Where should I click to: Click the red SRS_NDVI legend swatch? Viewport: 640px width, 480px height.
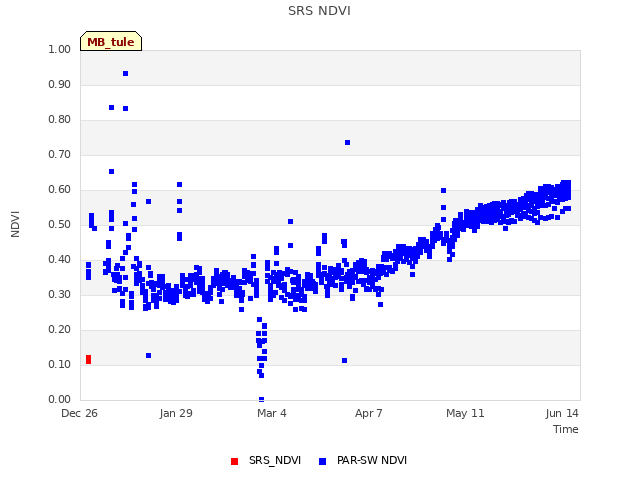(234, 461)
